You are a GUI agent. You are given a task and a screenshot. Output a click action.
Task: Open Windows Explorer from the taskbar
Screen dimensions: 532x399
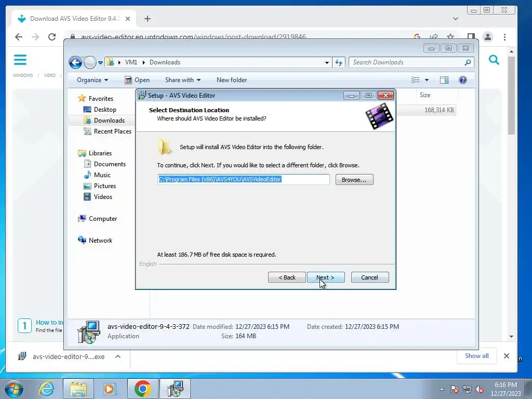pos(78,389)
